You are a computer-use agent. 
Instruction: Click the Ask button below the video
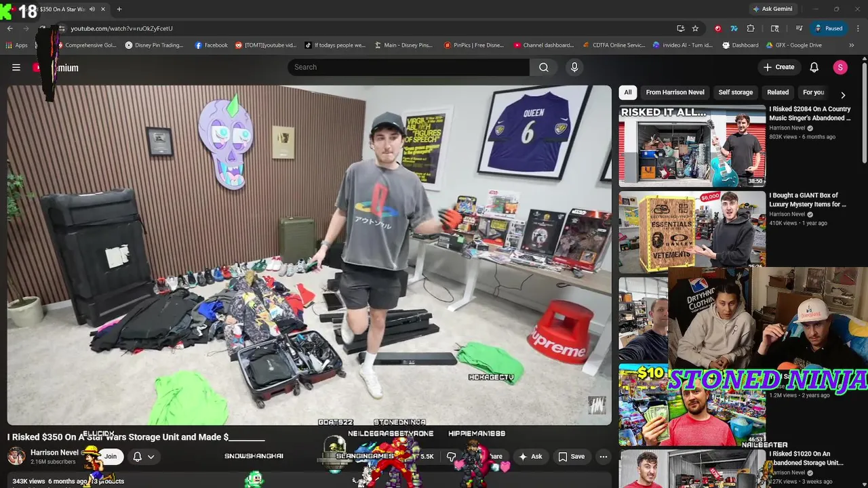tap(530, 457)
